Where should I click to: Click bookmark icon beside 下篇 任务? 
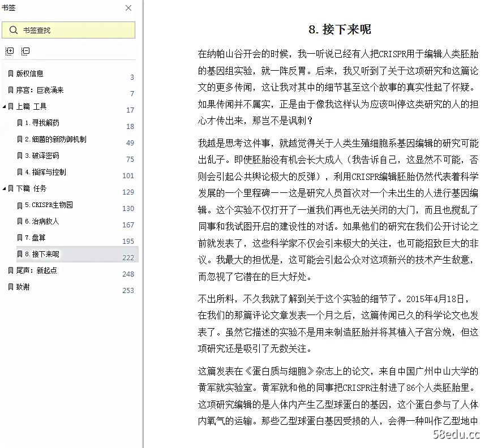pos(11,188)
